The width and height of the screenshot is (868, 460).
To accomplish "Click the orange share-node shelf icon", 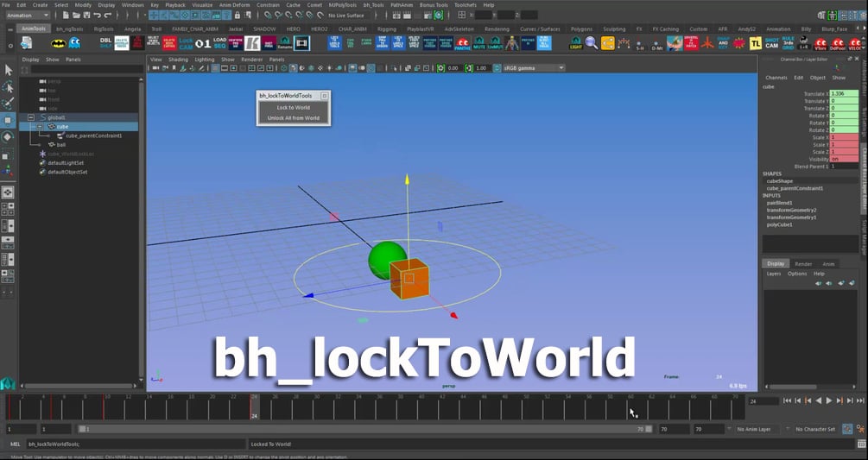I will (608, 43).
